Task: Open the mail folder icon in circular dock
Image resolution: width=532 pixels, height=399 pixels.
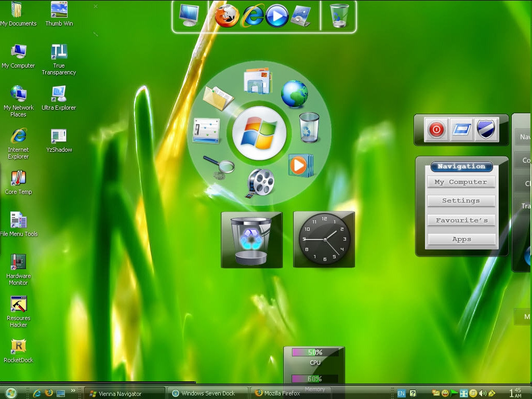Action: (258, 81)
